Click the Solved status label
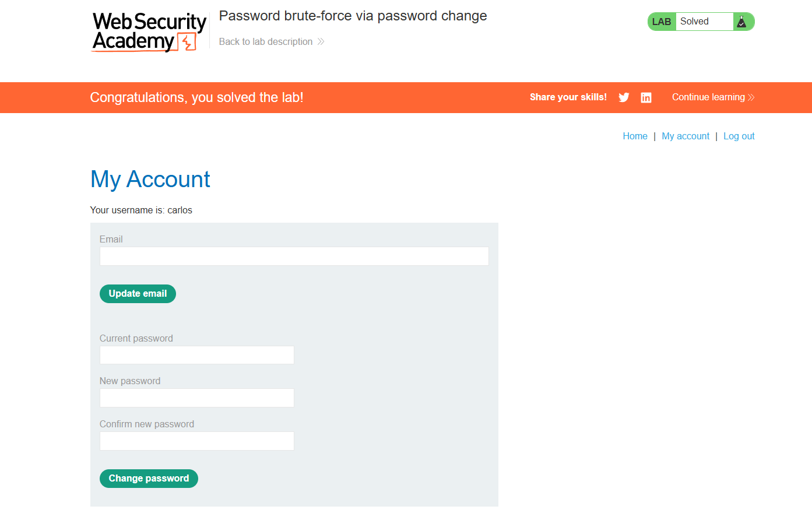This screenshot has height=513, width=812. pyautogui.click(x=694, y=22)
